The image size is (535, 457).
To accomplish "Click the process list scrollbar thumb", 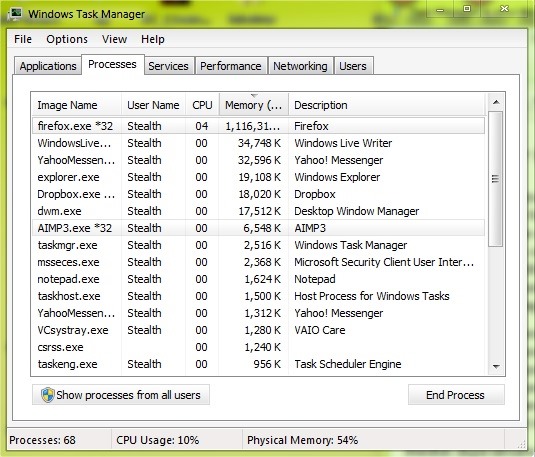I will (495, 178).
